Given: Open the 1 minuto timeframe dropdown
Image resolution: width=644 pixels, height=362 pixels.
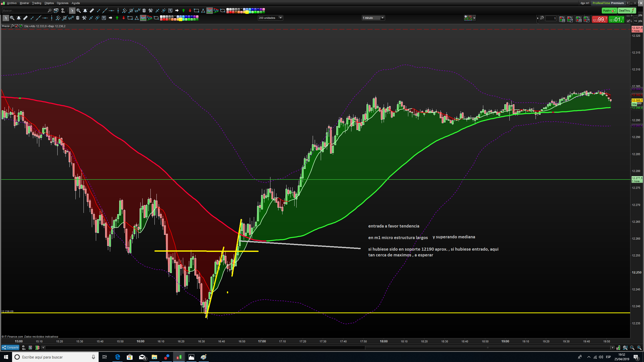Looking at the screenshot, I should pyautogui.click(x=373, y=18).
